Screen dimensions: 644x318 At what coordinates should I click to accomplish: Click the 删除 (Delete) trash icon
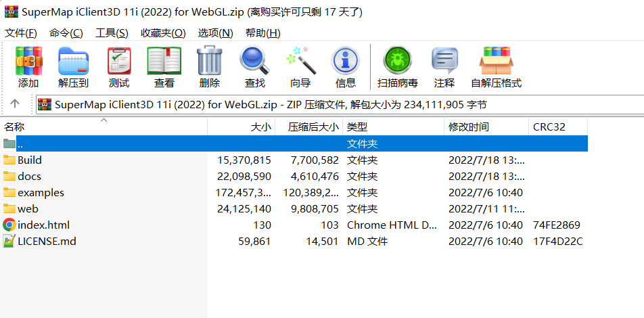(210, 60)
